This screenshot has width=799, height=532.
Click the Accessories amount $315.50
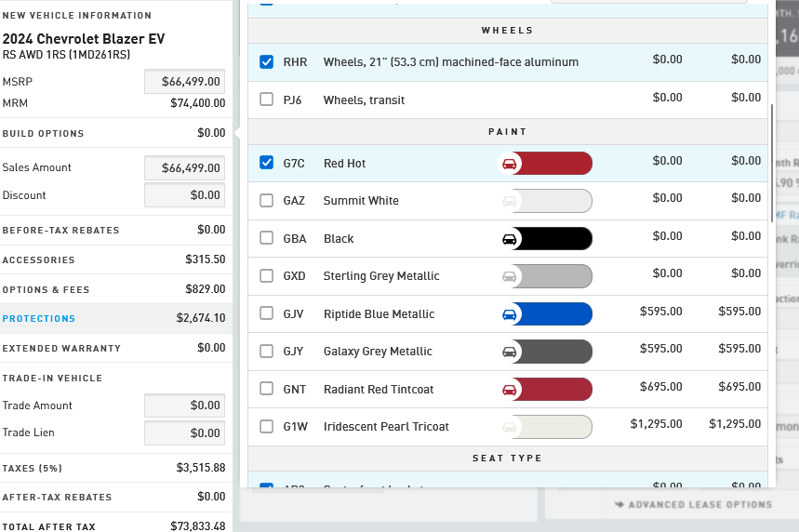[x=206, y=259]
